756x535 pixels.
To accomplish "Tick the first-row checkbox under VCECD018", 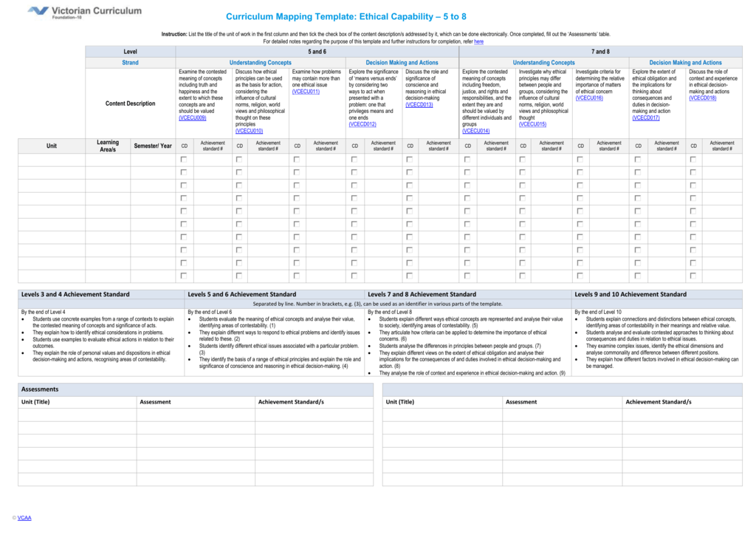I will (x=693, y=159).
